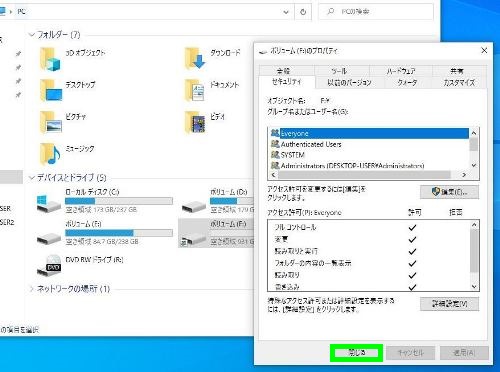
Task: Select the ボリューム (D:) drive icon
Action: coord(194,206)
